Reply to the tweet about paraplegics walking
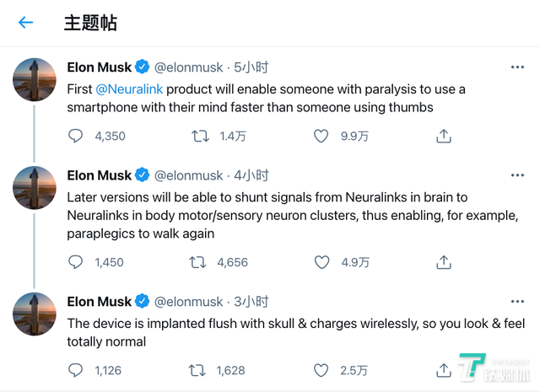The width and height of the screenshot is (540, 392). [x=76, y=262]
